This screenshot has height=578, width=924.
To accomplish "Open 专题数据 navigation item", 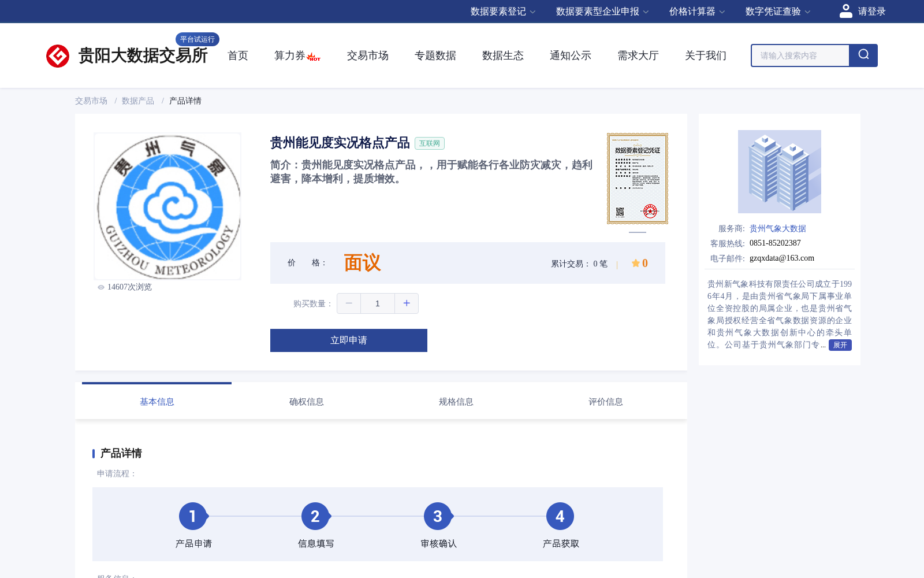I will tap(435, 55).
